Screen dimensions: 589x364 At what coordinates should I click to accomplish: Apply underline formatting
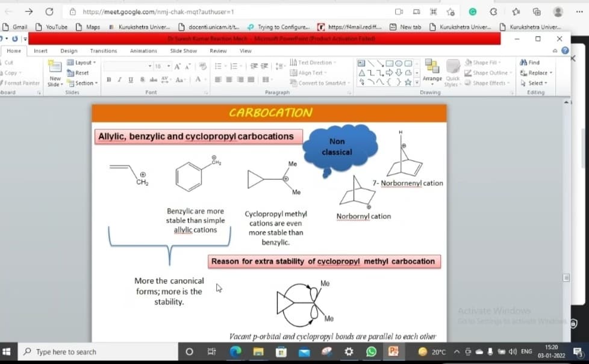point(130,79)
